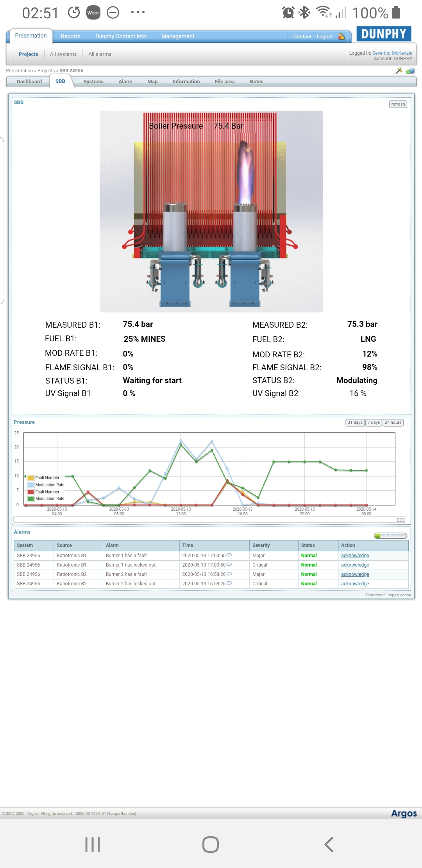The height and width of the screenshot is (868, 422).
Task: Click the Contact link
Action: click(302, 36)
